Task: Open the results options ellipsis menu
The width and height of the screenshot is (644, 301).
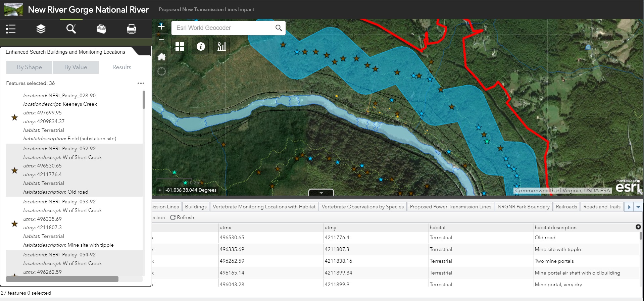Action: [x=141, y=83]
